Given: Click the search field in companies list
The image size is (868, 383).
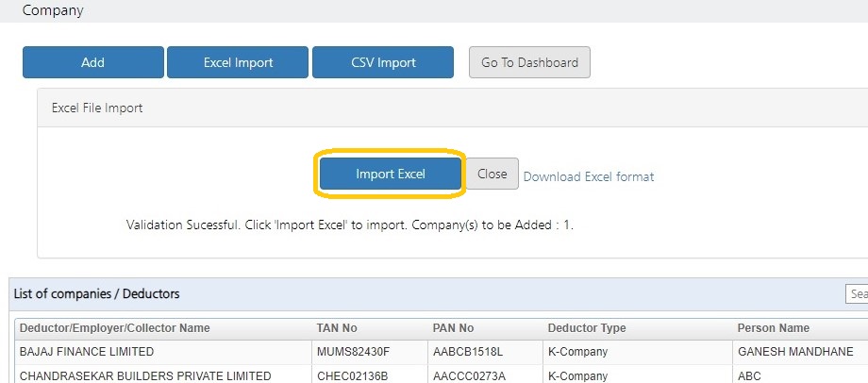Looking at the screenshot, I should click(857, 294).
